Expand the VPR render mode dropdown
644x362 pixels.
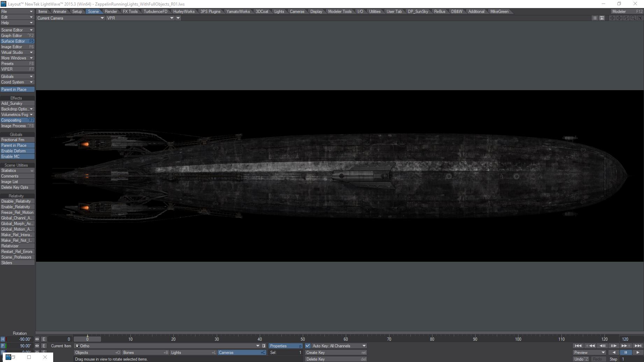click(140, 18)
